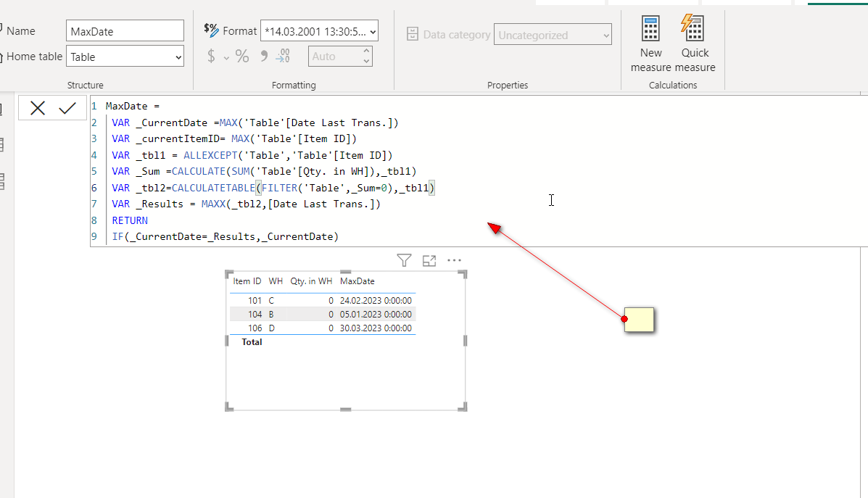Click formula line 1 MaxDate =
This screenshot has height=498, width=868.
click(x=132, y=106)
